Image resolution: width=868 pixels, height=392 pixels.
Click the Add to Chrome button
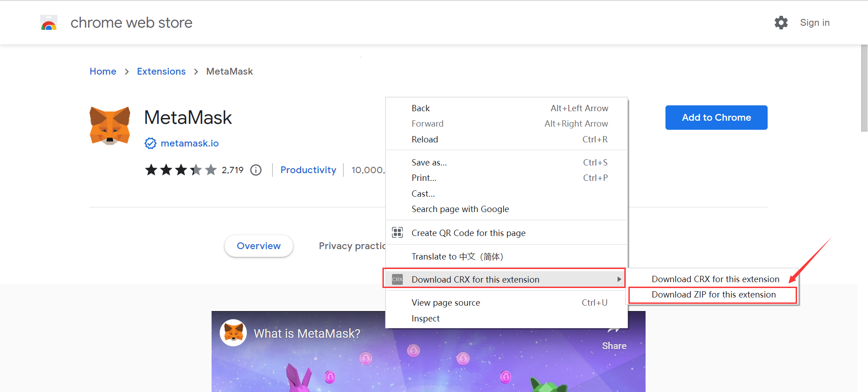pos(716,118)
